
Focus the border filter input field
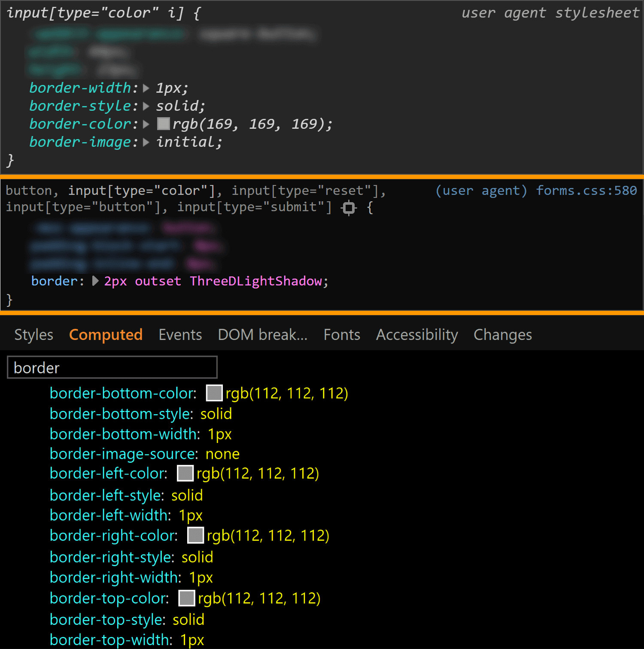click(112, 367)
